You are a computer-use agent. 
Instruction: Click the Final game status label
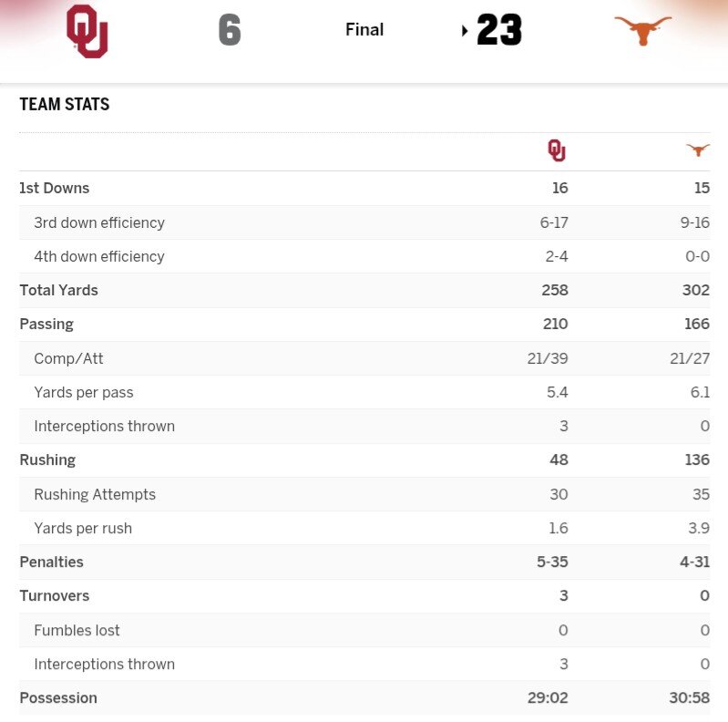(364, 30)
